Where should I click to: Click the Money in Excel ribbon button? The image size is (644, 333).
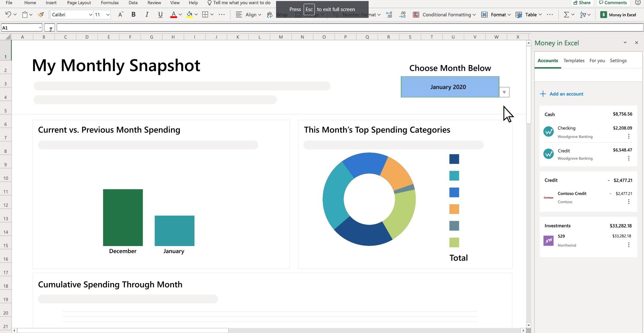pos(618,14)
